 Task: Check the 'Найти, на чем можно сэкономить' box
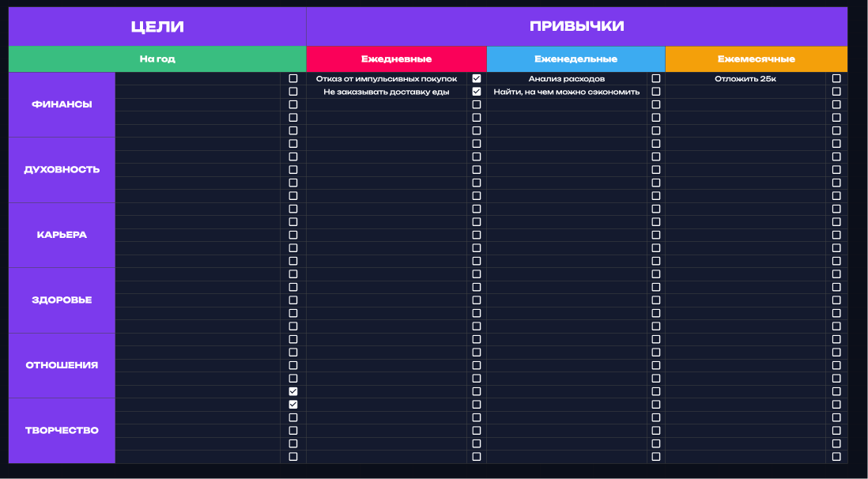pos(655,92)
